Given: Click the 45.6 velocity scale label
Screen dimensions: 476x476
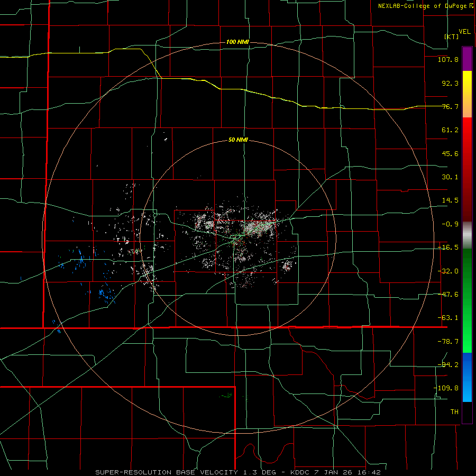Looking at the screenshot, I should pos(450,153).
